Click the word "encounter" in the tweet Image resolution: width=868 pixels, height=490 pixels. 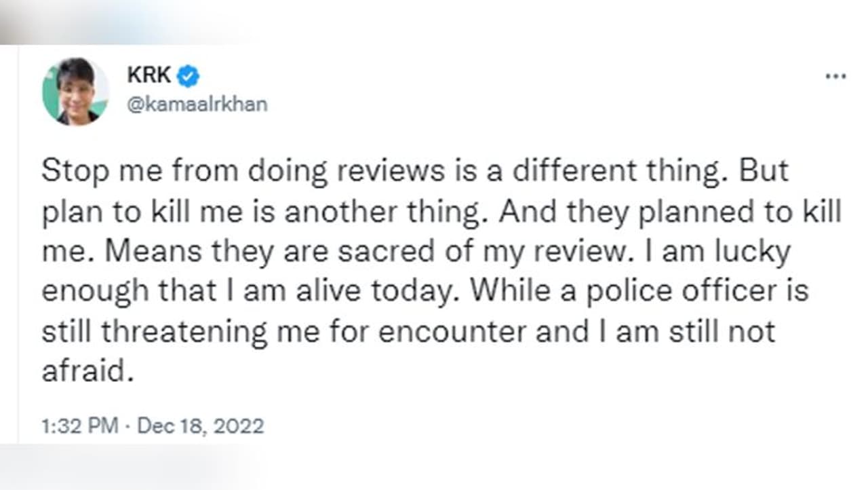(x=456, y=332)
